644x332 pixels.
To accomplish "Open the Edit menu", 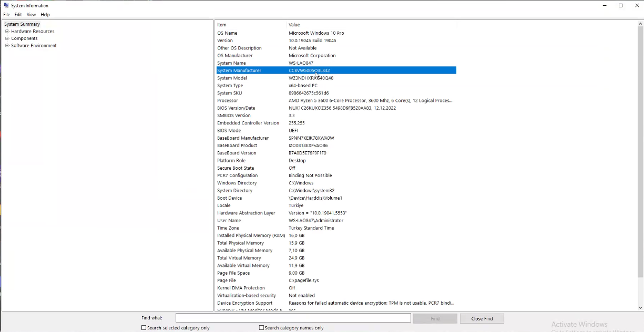I will pyautogui.click(x=18, y=15).
